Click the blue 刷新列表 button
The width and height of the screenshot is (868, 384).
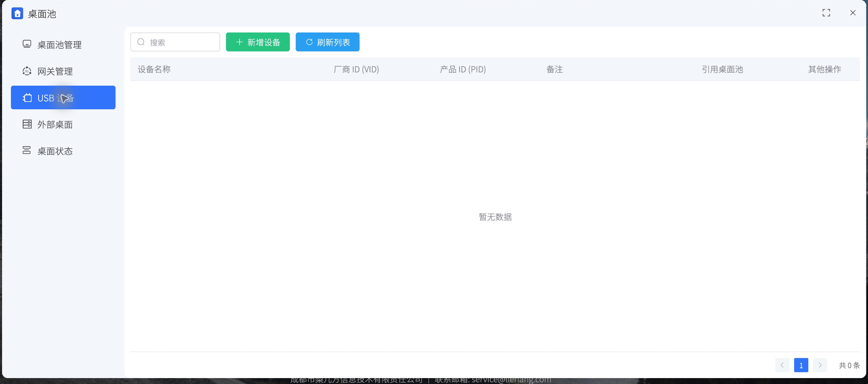coord(328,42)
